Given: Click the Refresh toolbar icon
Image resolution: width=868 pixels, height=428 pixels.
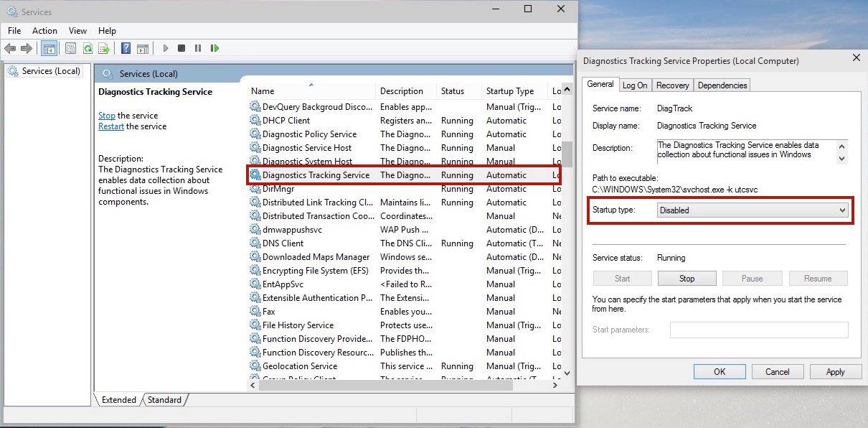Looking at the screenshot, I should [x=88, y=49].
